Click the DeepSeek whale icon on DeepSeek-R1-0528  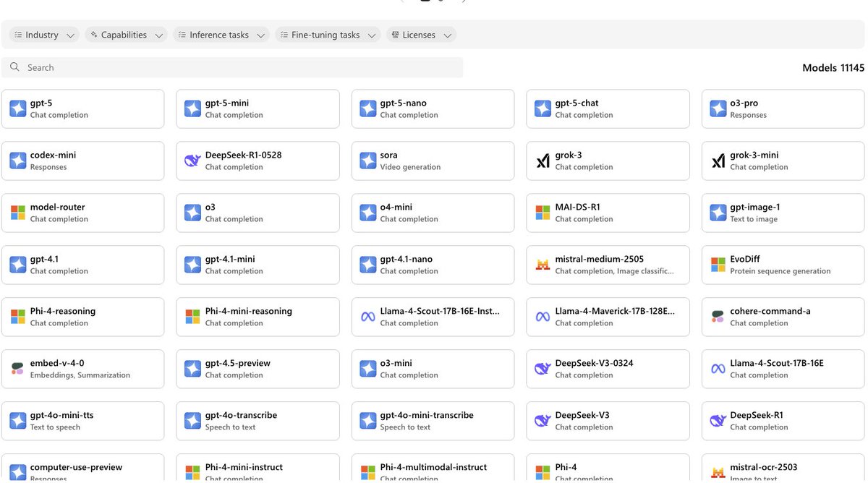[x=193, y=161]
